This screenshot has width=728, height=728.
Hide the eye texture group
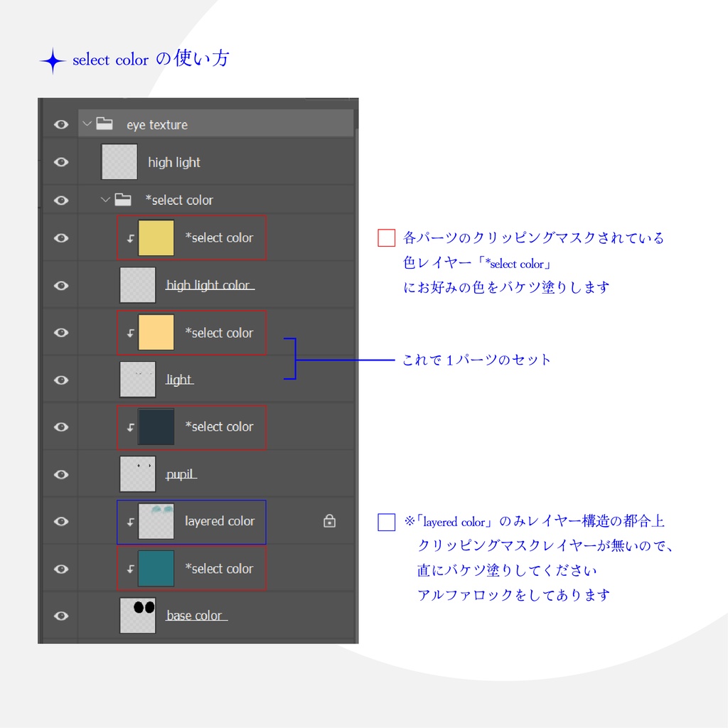tap(61, 124)
